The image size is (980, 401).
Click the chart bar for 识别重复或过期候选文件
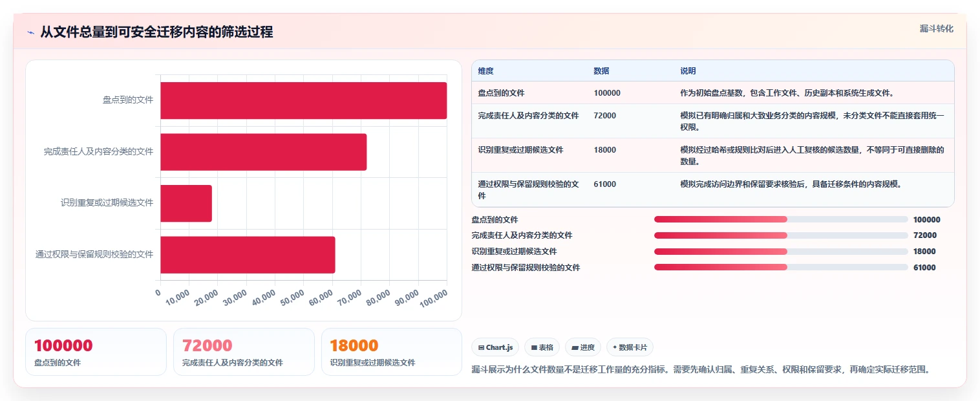click(x=186, y=203)
